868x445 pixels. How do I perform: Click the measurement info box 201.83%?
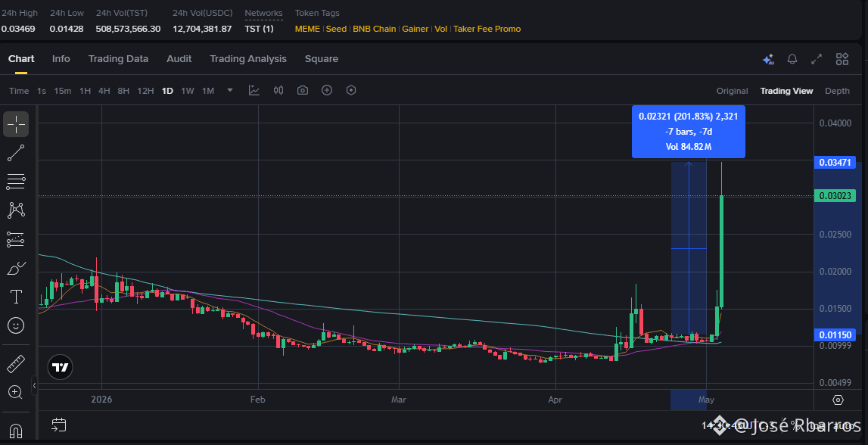(688, 132)
